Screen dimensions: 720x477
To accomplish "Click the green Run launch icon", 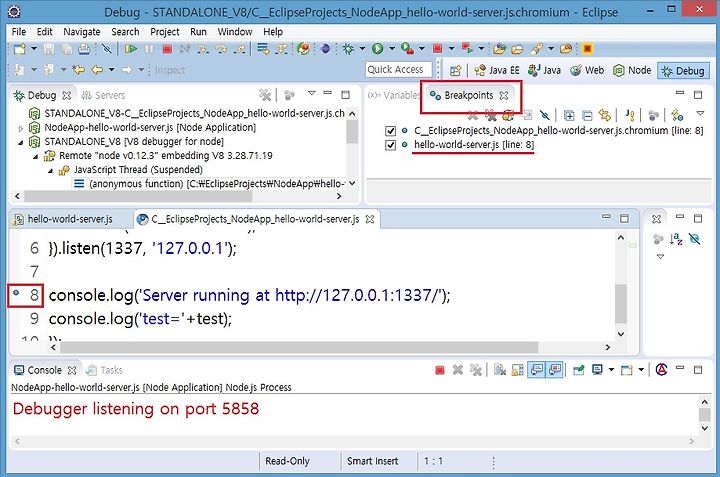I will pyautogui.click(x=377, y=49).
